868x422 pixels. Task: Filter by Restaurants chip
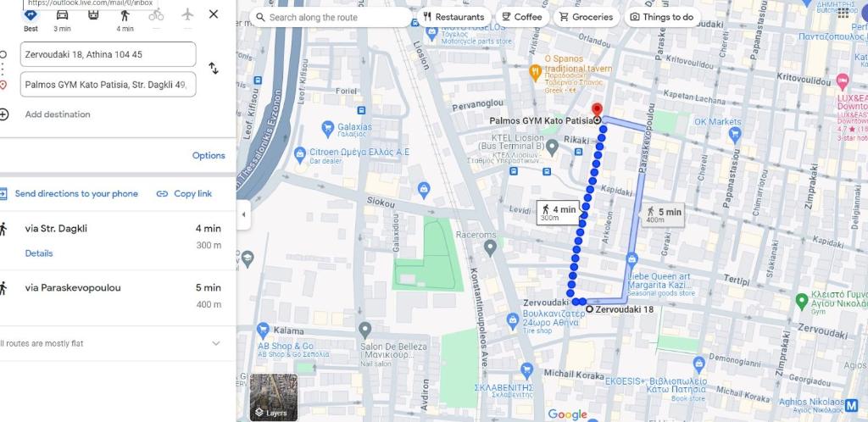pos(454,17)
